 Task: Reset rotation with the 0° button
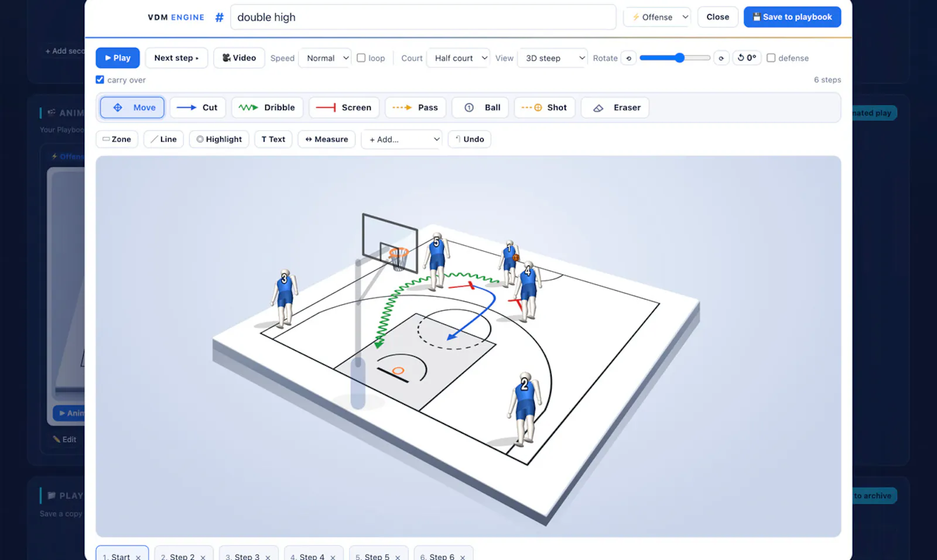coord(747,58)
